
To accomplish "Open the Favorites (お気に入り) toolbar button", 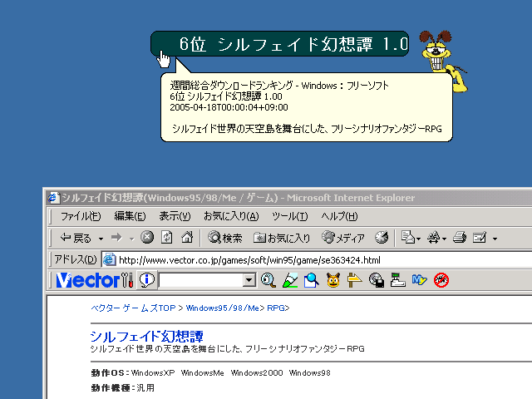I will pyautogui.click(x=282, y=238).
